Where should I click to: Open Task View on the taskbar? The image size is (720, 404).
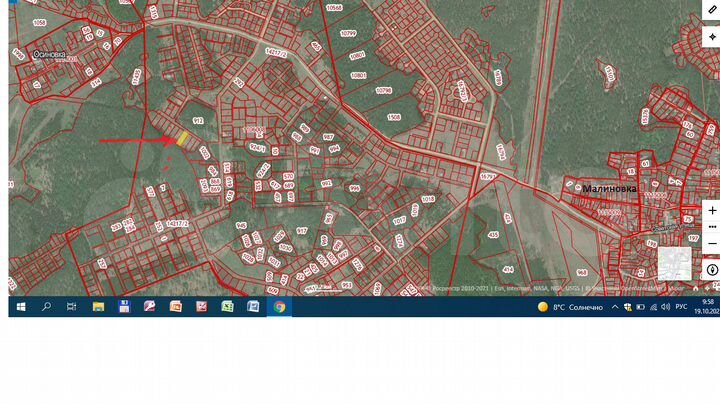72,307
